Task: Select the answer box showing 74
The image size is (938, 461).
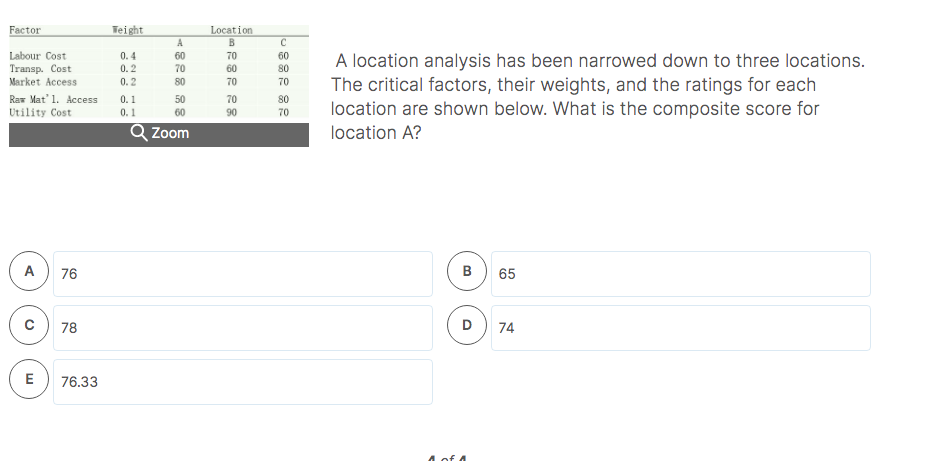Action: point(681,328)
